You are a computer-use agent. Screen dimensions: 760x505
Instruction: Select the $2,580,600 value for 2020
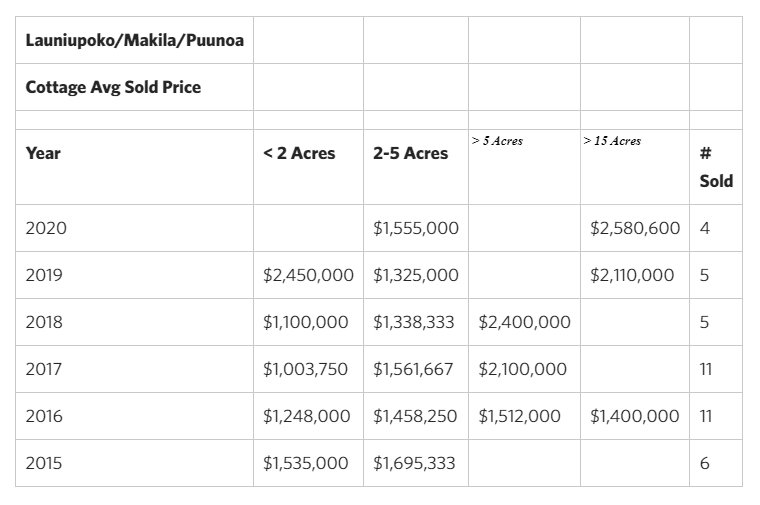tap(635, 228)
